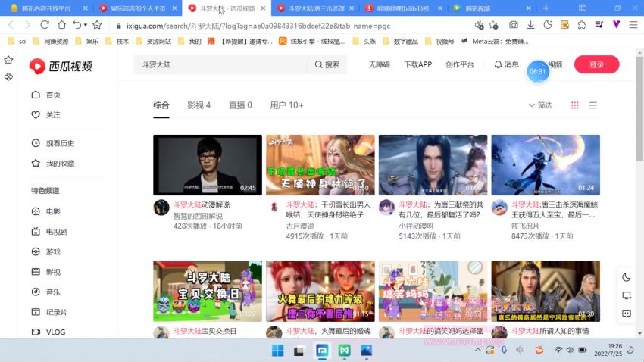This screenshot has height=362, width=644.
Task: Open uploader 古月漫说
Action: coord(300,226)
